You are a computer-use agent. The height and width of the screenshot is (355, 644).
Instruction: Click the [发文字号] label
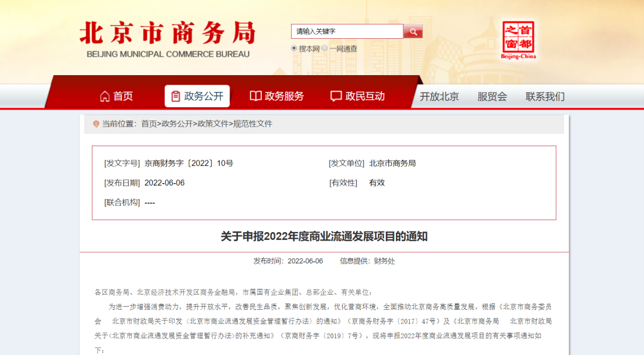pyautogui.click(x=122, y=163)
